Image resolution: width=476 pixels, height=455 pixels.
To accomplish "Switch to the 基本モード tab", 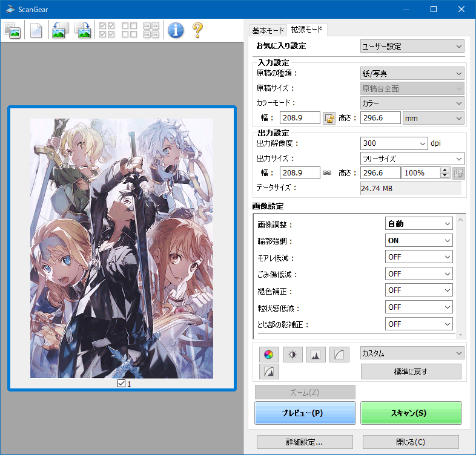I will [268, 30].
